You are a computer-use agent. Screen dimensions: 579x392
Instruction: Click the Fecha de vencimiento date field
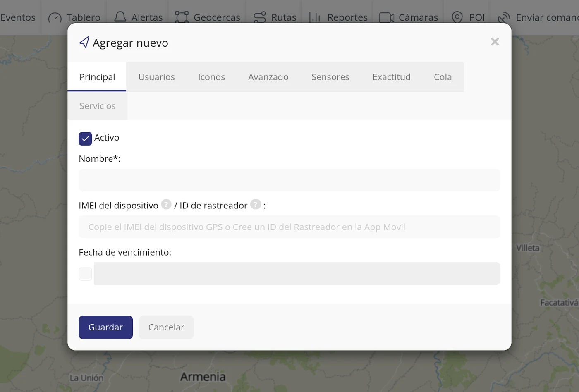click(297, 273)
